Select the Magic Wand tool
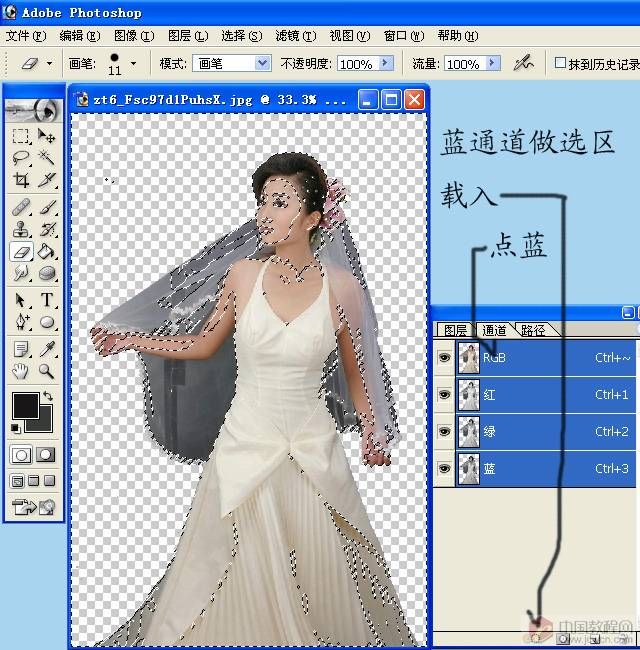 pyautogui.click(x=47, y=158)
